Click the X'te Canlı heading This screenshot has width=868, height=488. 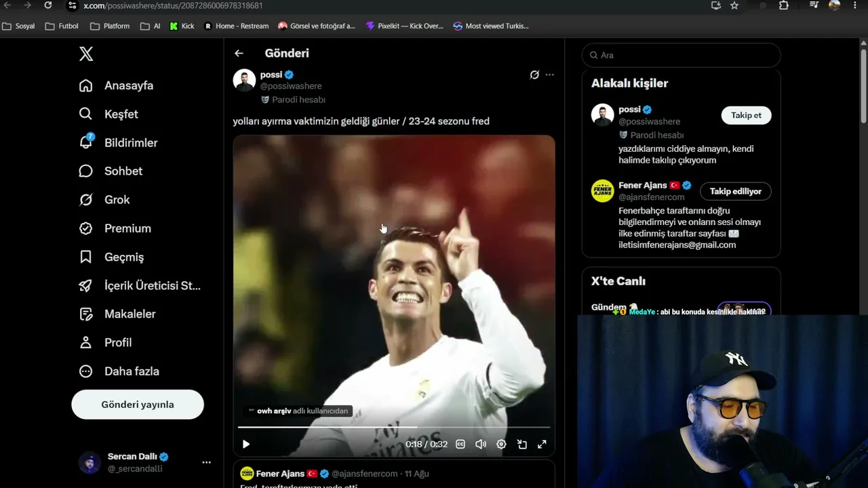tap(618, 281)
